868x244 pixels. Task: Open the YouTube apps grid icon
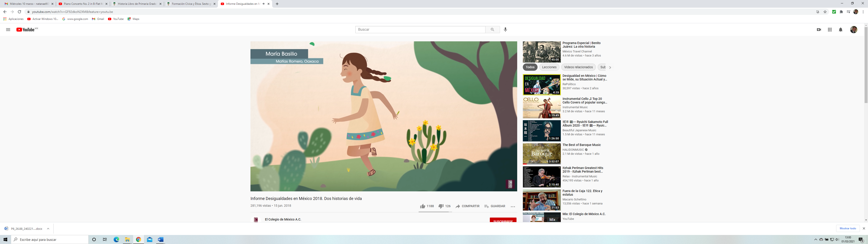pyautogui.click(x=830, y=30)
